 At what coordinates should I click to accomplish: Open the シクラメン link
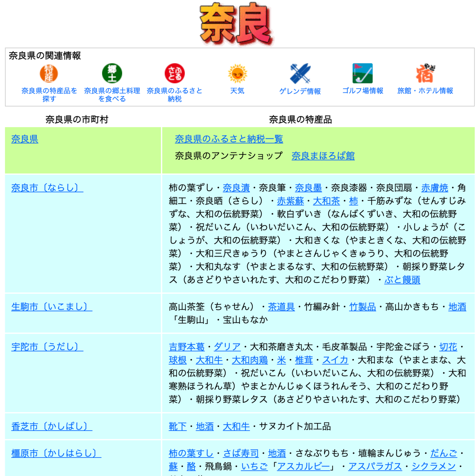[434, 467]
